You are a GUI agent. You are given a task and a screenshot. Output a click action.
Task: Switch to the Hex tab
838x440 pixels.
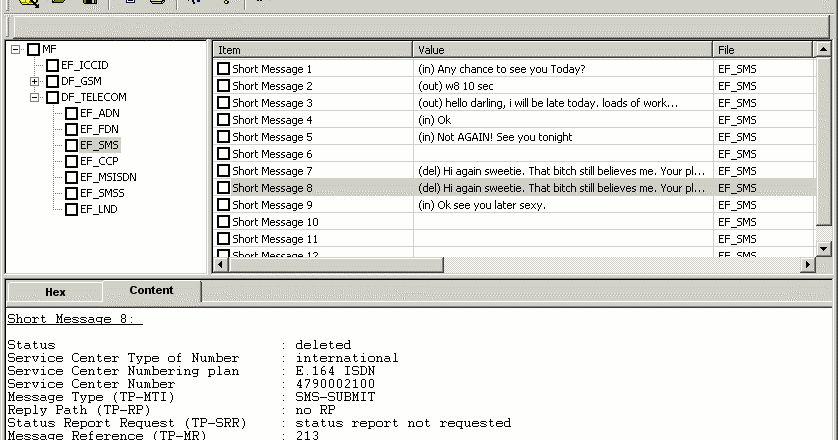55,292
